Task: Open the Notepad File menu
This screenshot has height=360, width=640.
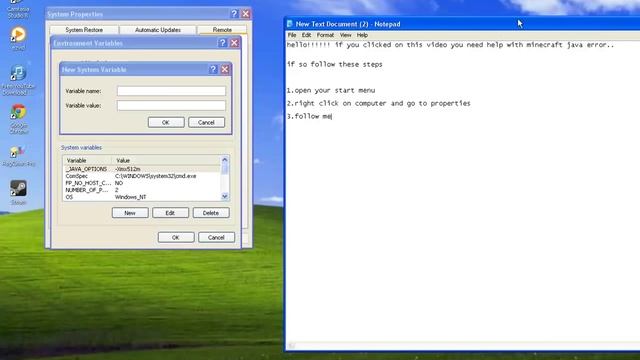Action: [292, 35]
